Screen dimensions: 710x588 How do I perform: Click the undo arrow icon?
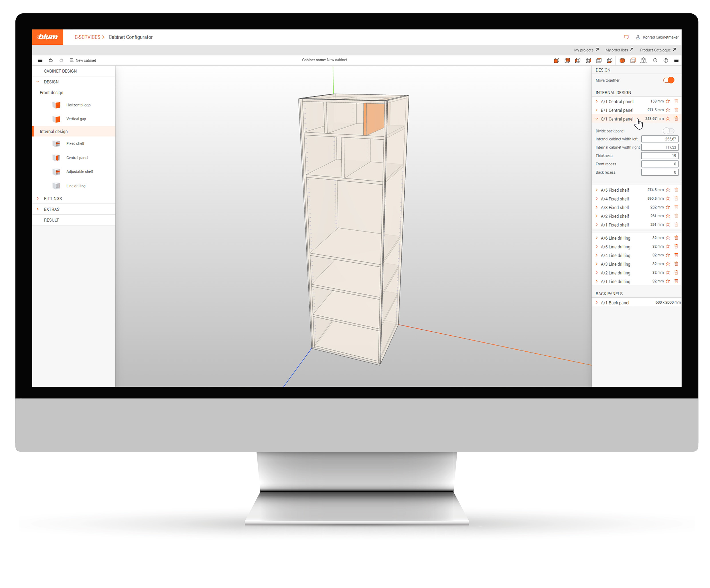[x=51, y=60]
